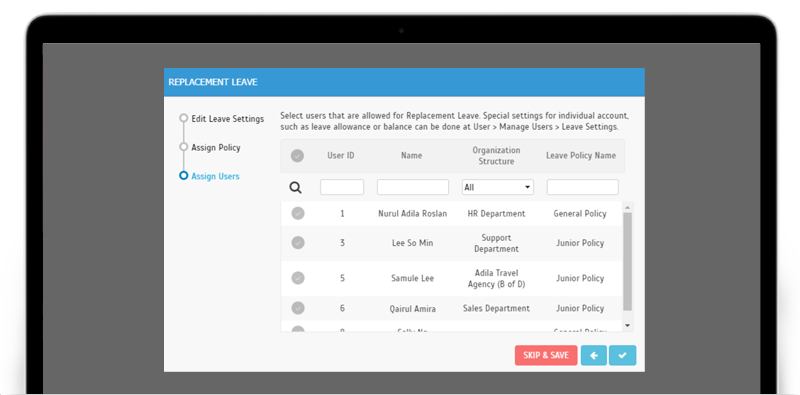800x395 pixels.
Task: Click user ID 6 cell
Action: click(x=342, y=309)
